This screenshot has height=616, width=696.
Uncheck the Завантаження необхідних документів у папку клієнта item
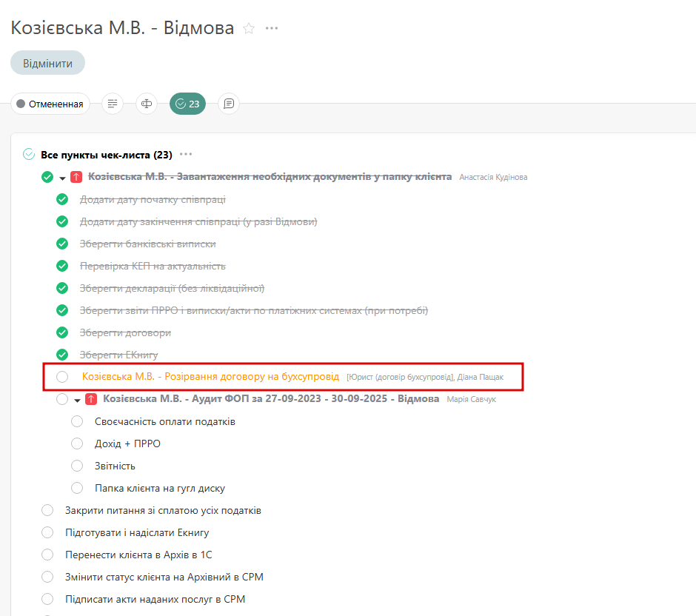click(x=47, y=177)
